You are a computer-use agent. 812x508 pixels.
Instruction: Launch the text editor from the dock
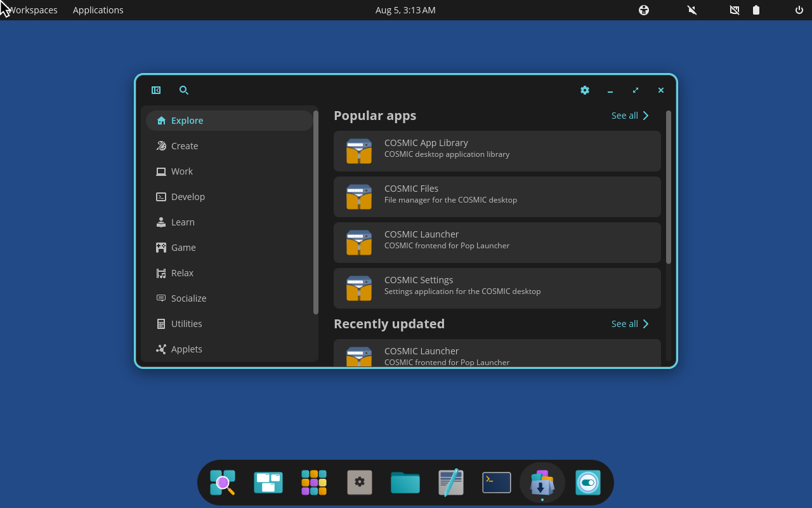point(451,483)
